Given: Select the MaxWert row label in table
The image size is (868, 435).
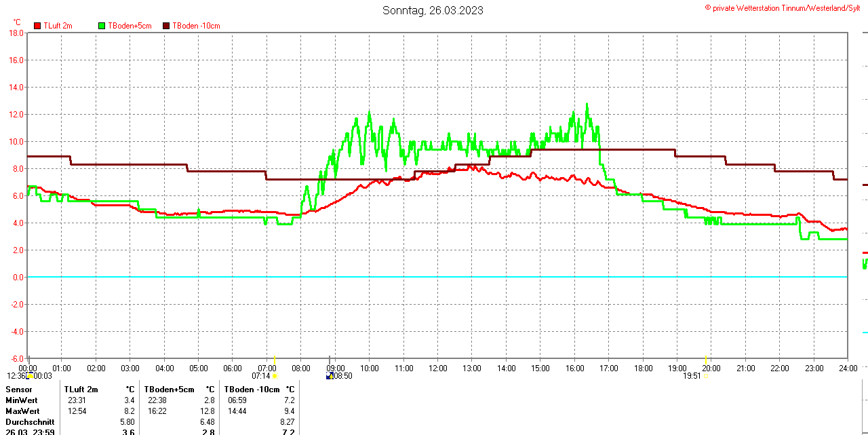Looking at the screenshot, I should pos(22,411).
